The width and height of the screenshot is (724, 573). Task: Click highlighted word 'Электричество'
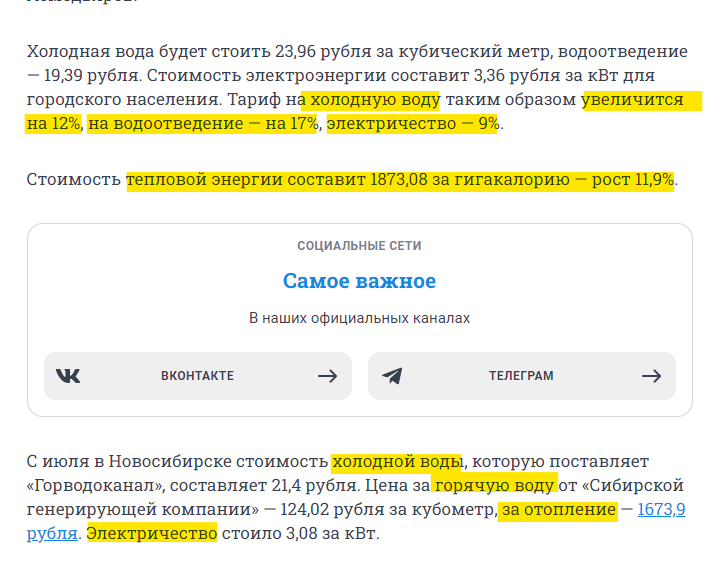coord(152,534)
